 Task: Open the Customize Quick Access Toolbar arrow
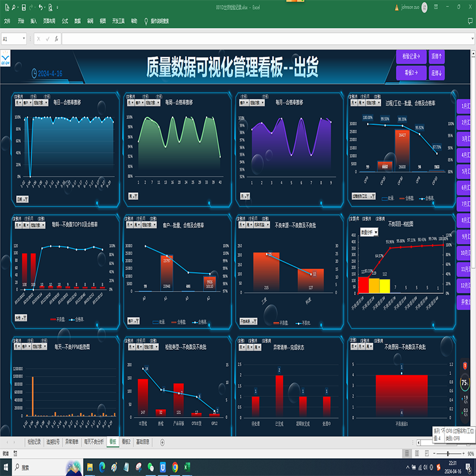57,8
